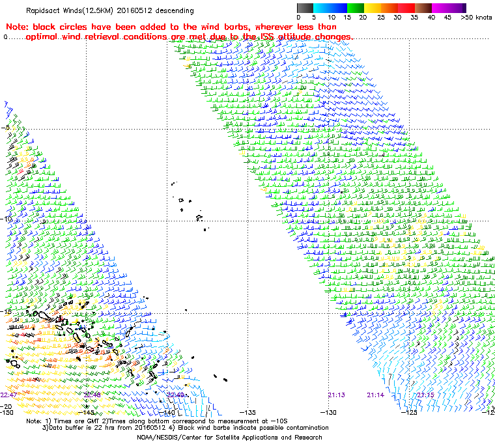Viewport: 495px width, 448px height.
Task: Click the red 'optimal wind retrieval conditions' line
Action: pyautogui.click(x=188, y=37)
